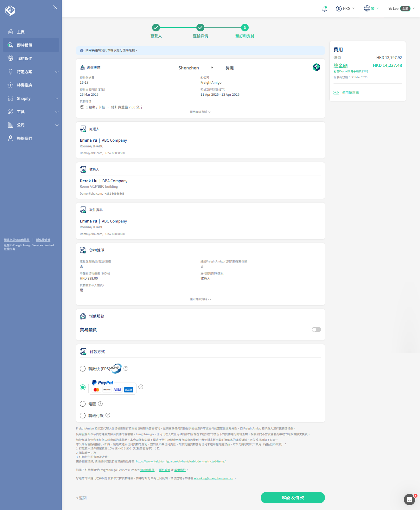Screen dimensions: 420x510
Task: Click the FreightAmigo logo in sidebar
Action: [10, 10]
